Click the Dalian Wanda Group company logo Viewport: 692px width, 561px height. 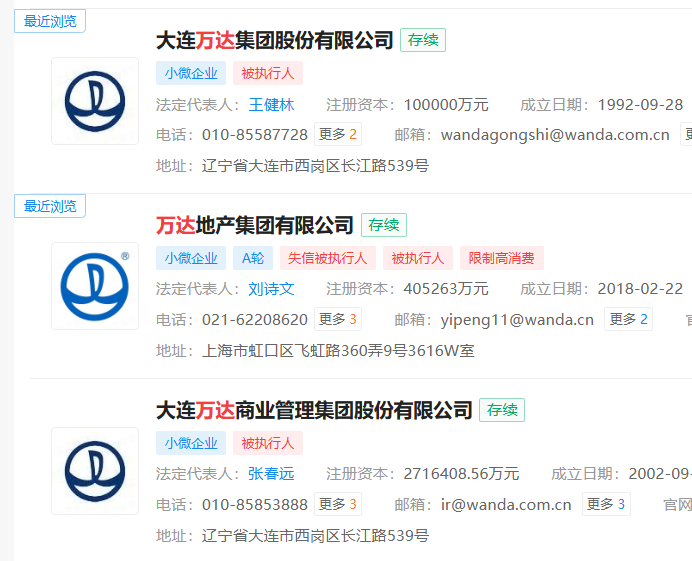(x=95, y=101)
